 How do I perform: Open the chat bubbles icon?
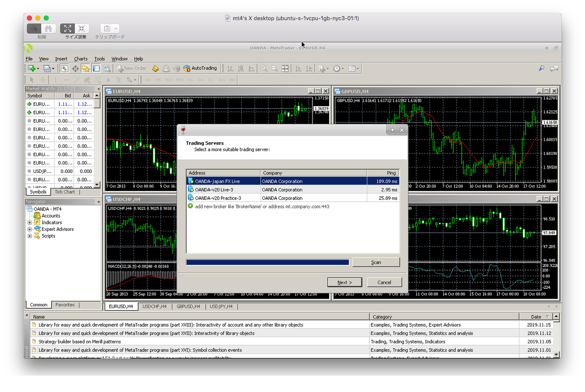(x=554, y=69)
